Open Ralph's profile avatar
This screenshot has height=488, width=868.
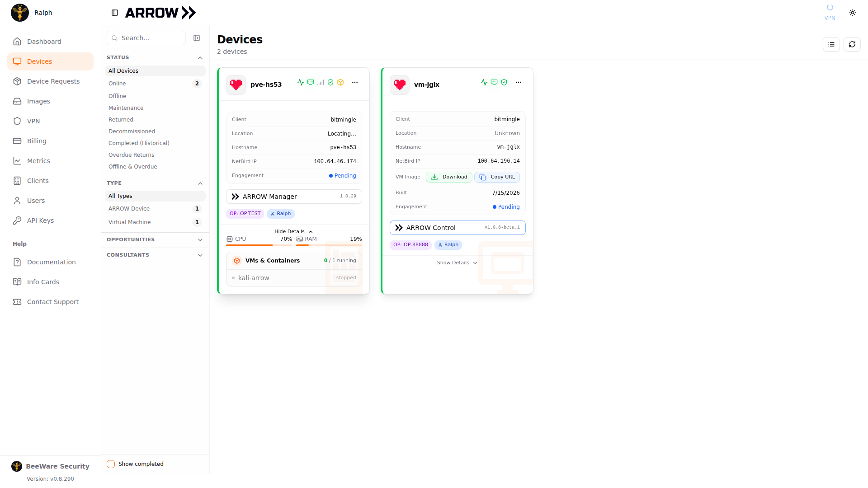point(20,13)
